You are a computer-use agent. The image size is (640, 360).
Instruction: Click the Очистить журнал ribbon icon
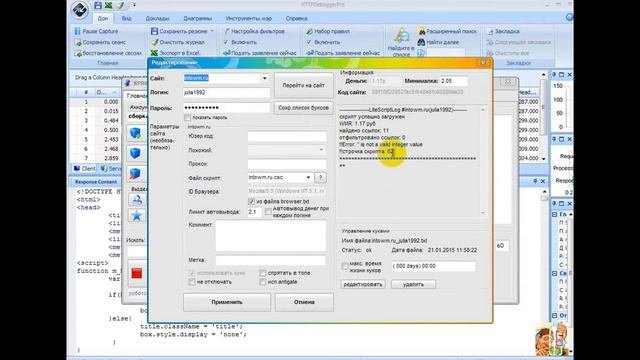pyautogui.click(x=154, y=42)
